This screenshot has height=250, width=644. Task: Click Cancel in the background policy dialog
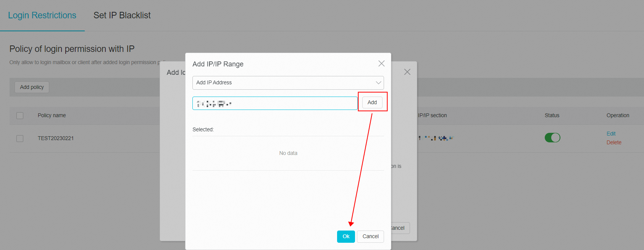tap(400, 228)
